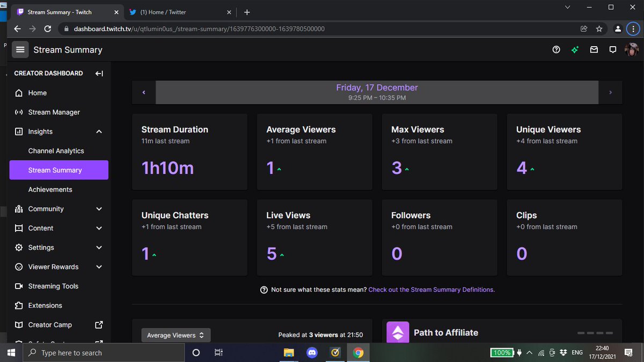Open the Dropbox tray icon
This screenshot has height=362, width=644.
563,352
